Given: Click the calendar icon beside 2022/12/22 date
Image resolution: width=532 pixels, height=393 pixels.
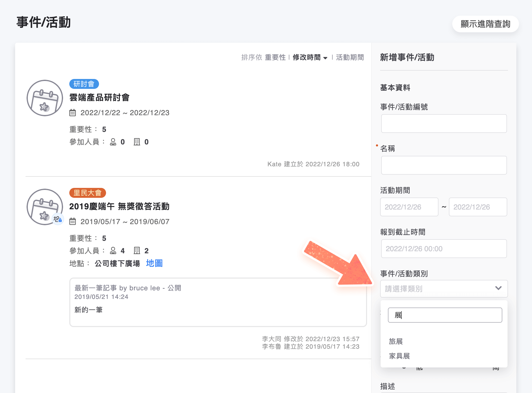Looking at the screenshot, I should (73, 113).
